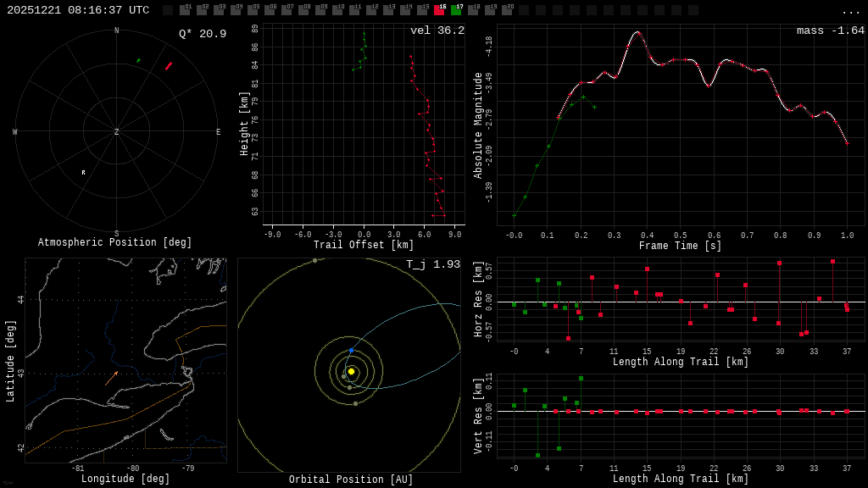Click the Longitude [deg] axis title
The height and width of the screenshot is (488, 868).
click(125, 479)
